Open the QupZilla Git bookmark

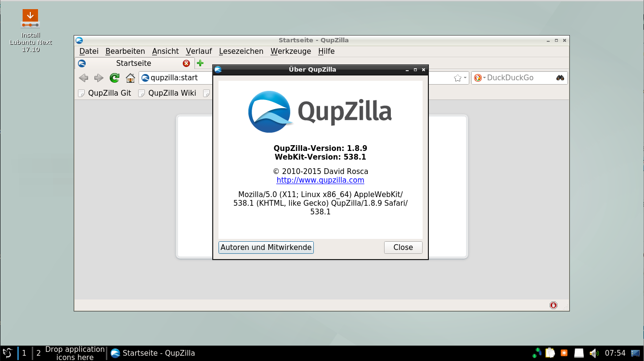(104, 93)
